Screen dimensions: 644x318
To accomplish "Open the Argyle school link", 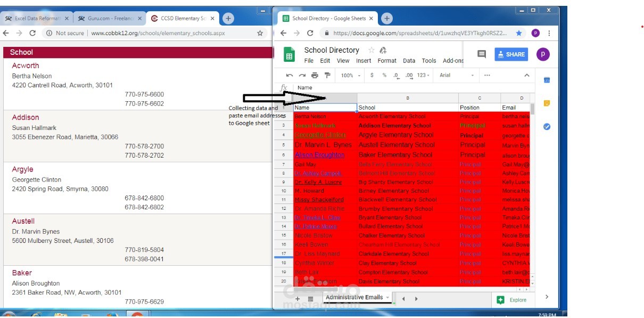I will click(23, 169).
